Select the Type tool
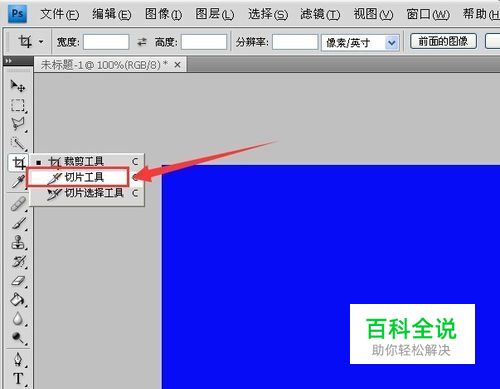The image size is (500, 389). click(x=18, y=379)
